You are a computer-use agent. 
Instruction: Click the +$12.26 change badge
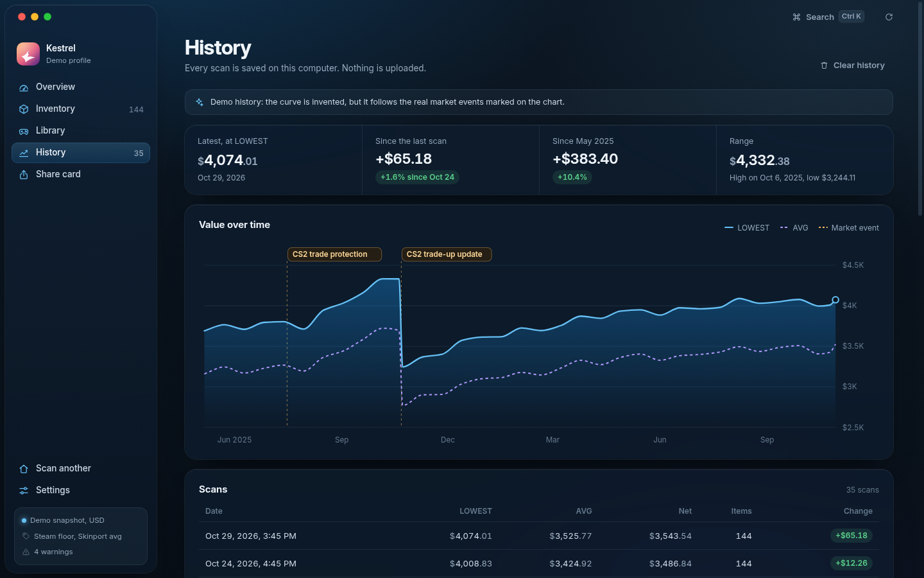point(851,563)
